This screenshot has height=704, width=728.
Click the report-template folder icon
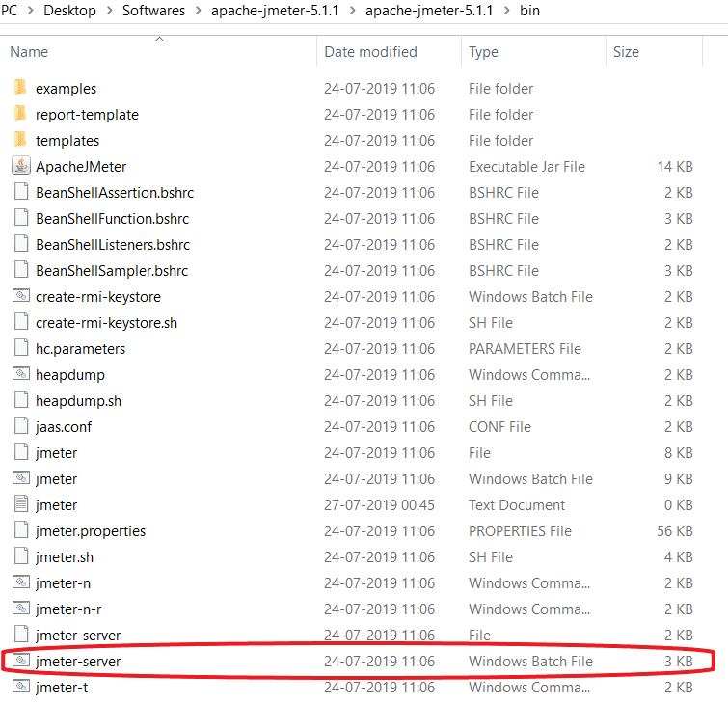[20, 114]
